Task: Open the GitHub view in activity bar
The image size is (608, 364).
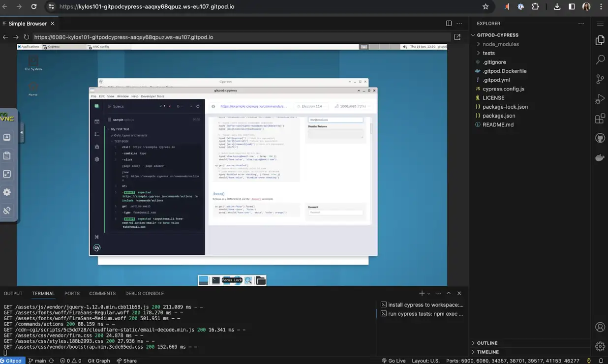Action: (600, 138)
